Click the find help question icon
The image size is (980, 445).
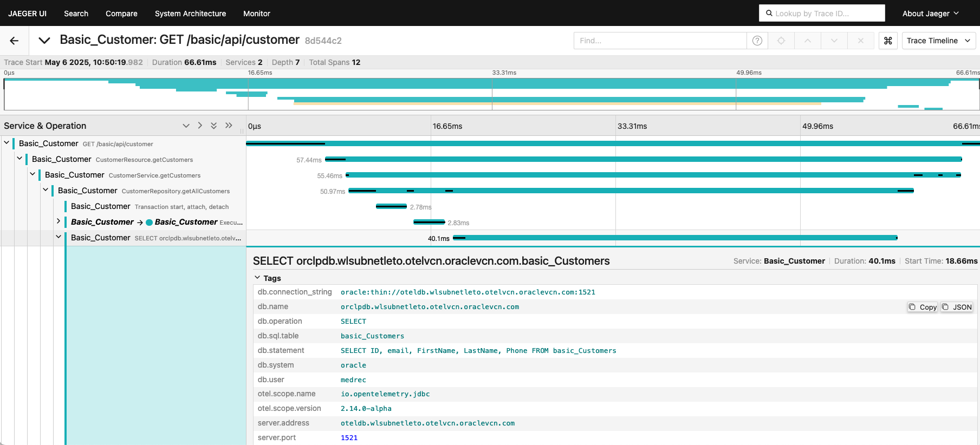click(x=757, y=41)
